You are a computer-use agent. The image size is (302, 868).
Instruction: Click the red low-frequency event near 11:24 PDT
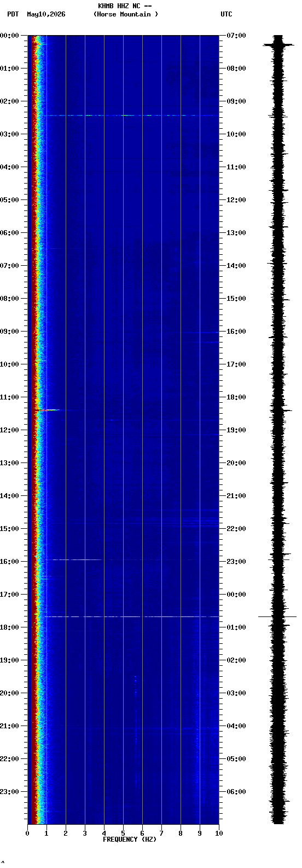[x=47, y=409]
